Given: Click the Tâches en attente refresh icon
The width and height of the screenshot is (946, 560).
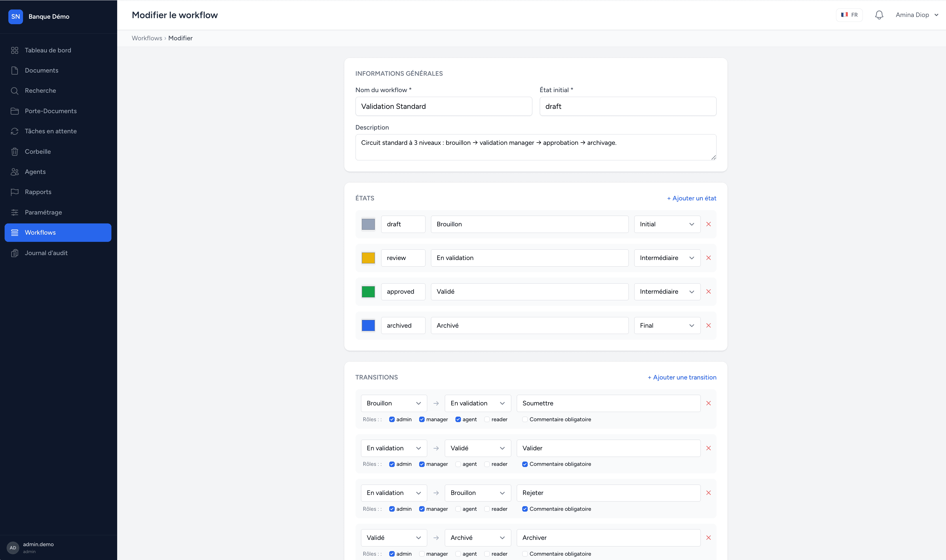Looking at the screenshot, I should [x=15, y=131].
